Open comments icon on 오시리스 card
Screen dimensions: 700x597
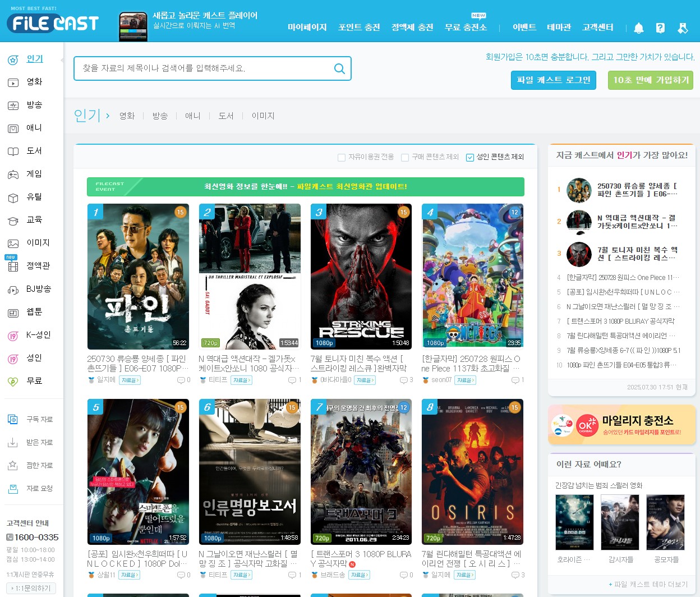(x=515, y=575)
